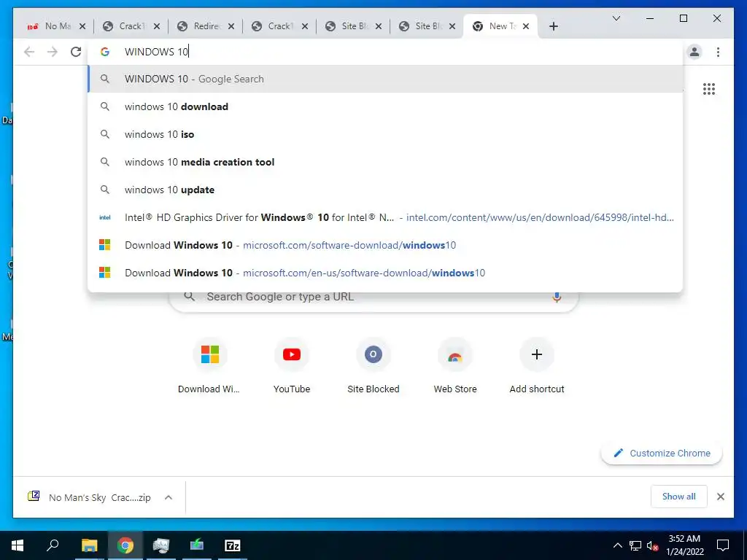747x560 pixels.
Task: Go forward with the browser forward arrow
Action: point(53,52)
